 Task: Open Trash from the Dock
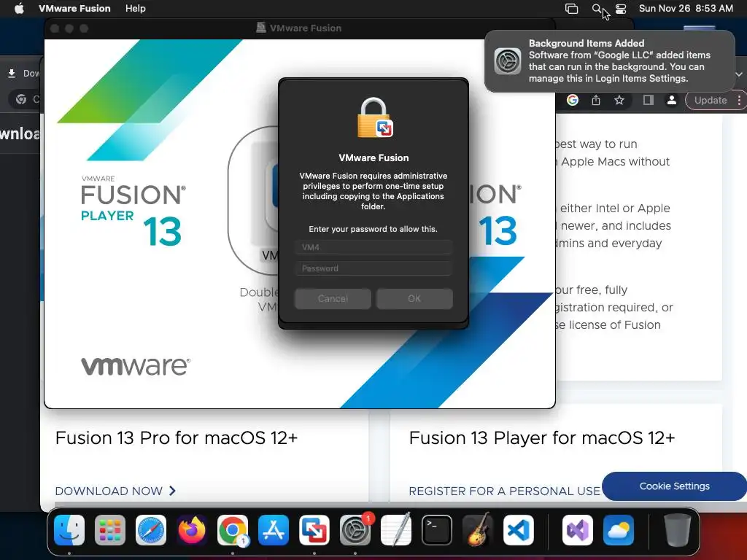pyautogui.click(x=678, y=530)
